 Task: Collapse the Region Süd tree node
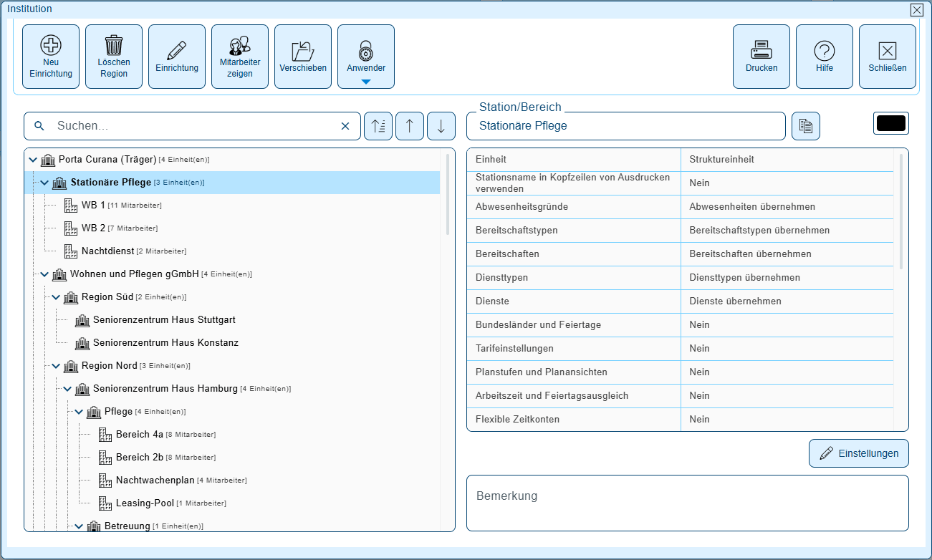pyautogui.click(x=56, y=297)
